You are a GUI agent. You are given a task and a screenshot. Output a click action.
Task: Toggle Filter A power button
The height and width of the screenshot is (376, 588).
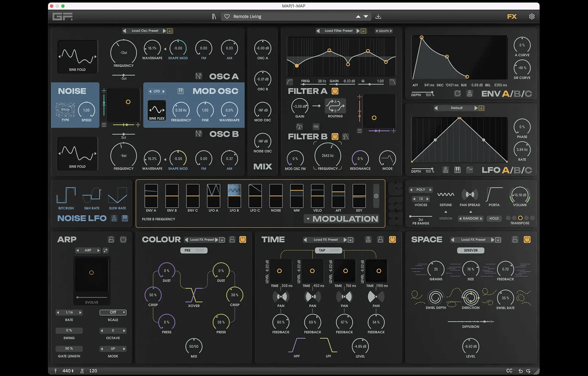pos(335,91)
